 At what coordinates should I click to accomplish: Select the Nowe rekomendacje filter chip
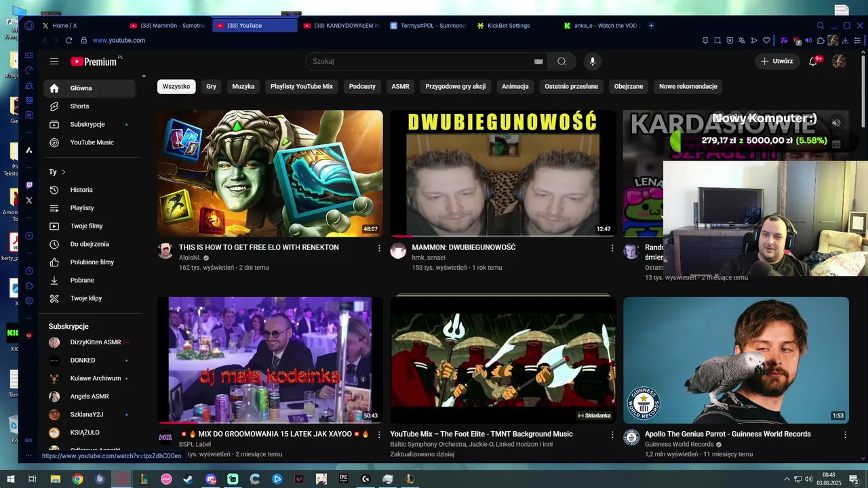pos(688,87)
